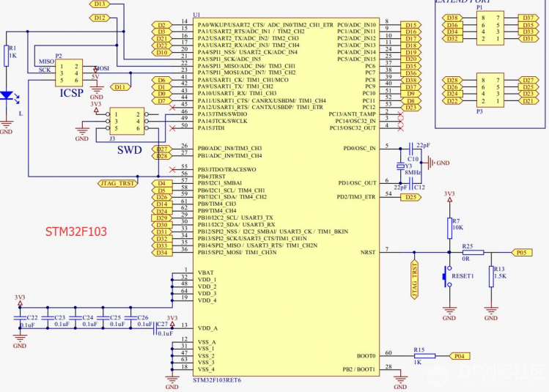Select resistor R13 1.5K symbol
The height and width of the screenshot is (392, 549).
click(x=491, y=276)
